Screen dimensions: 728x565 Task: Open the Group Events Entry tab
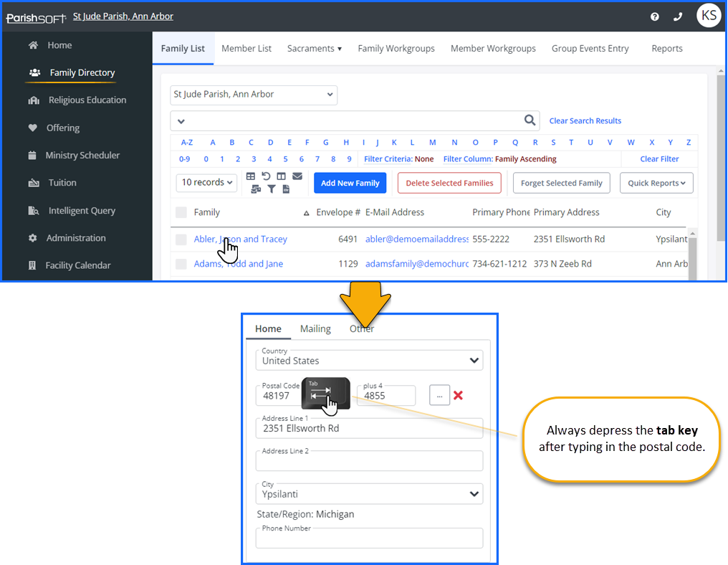(x=590, y=49)
